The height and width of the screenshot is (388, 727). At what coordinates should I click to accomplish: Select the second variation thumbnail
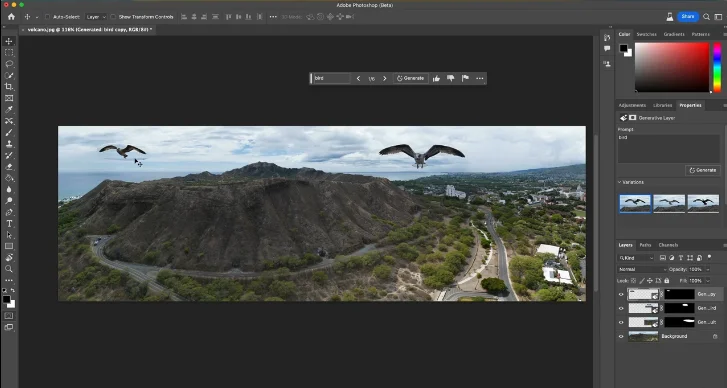click(x=669, y=204)
